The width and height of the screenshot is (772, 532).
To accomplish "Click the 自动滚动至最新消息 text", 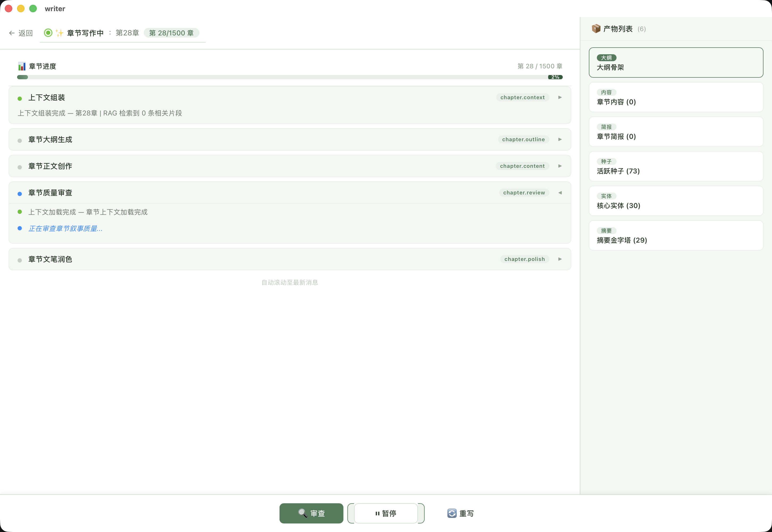I will click(x=290, y=282).
